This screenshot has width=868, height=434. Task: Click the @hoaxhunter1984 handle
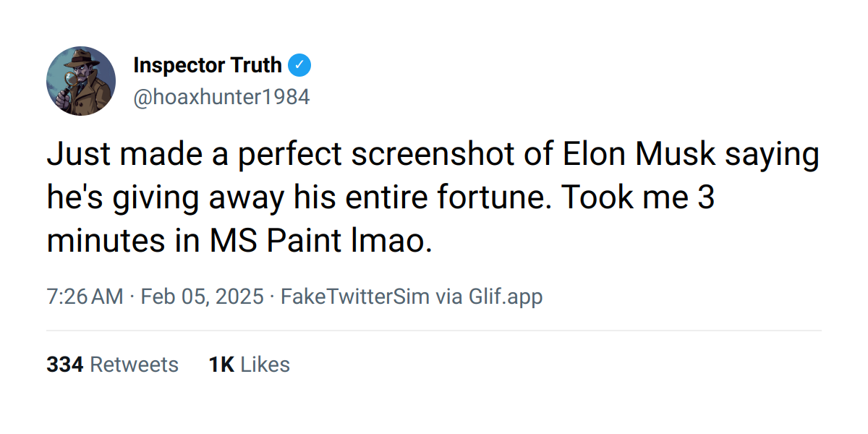pyautogui.click(x=221, y=97)
